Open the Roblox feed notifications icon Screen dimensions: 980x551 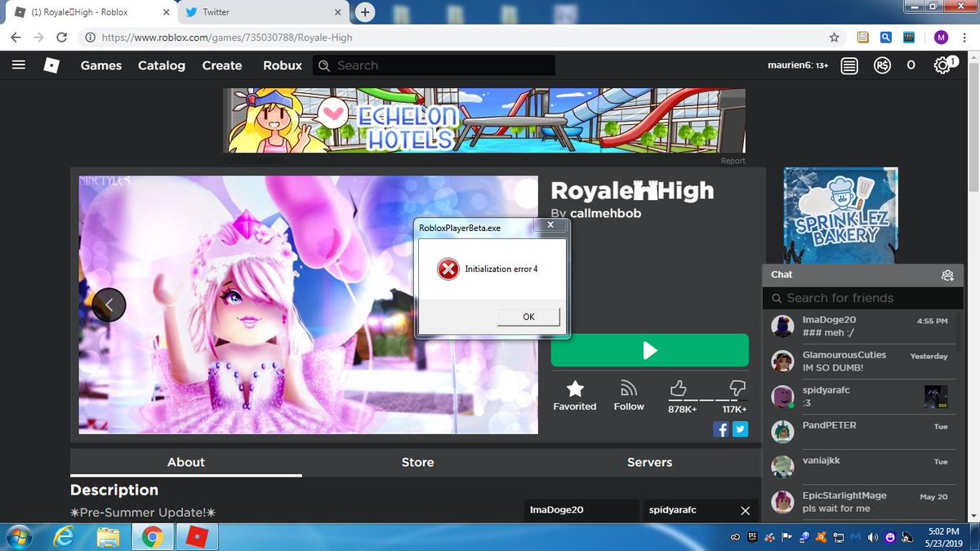[x=849, y=65]
